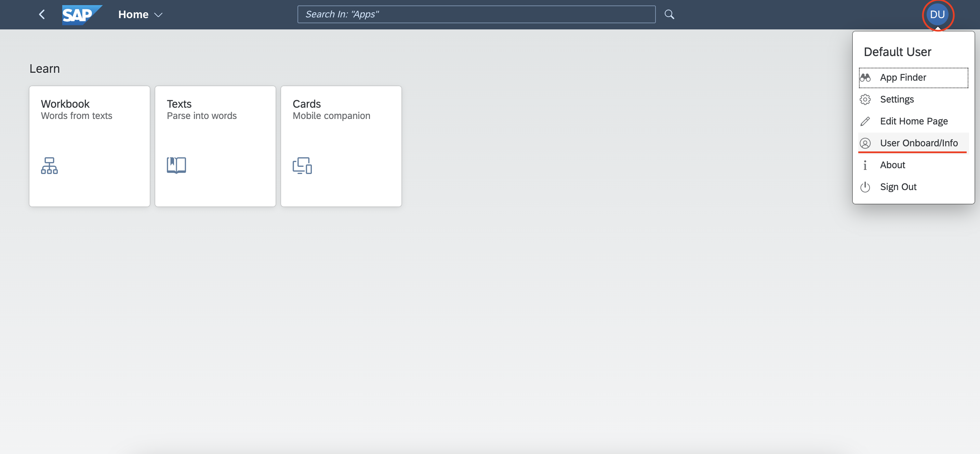
Task: Focus the Search In Apps field
Action: click(x=476, y=14)
